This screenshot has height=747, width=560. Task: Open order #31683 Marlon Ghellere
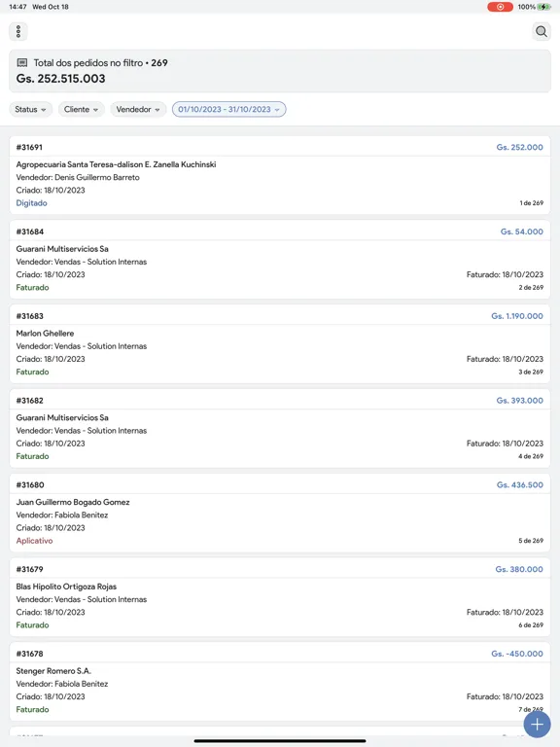[280, 344]
